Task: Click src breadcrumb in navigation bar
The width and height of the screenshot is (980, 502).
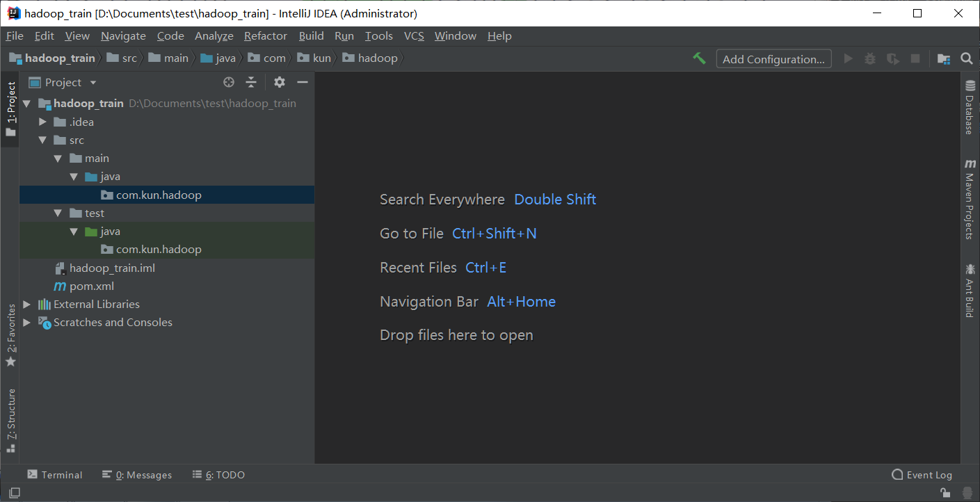Action: click(x=122, y=58)
